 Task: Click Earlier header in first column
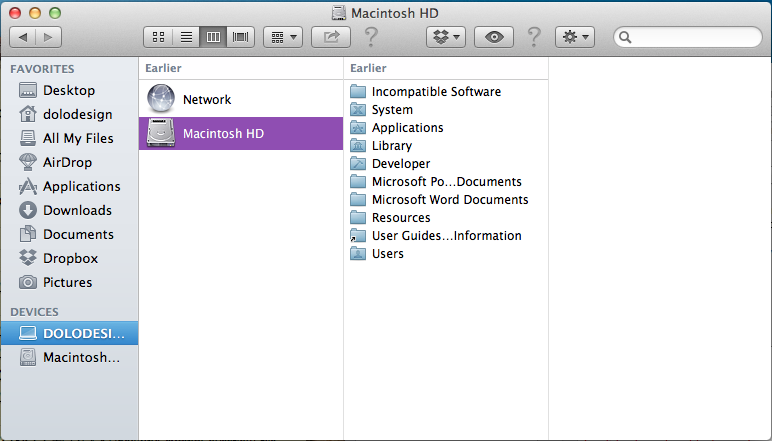pos(163,68)
